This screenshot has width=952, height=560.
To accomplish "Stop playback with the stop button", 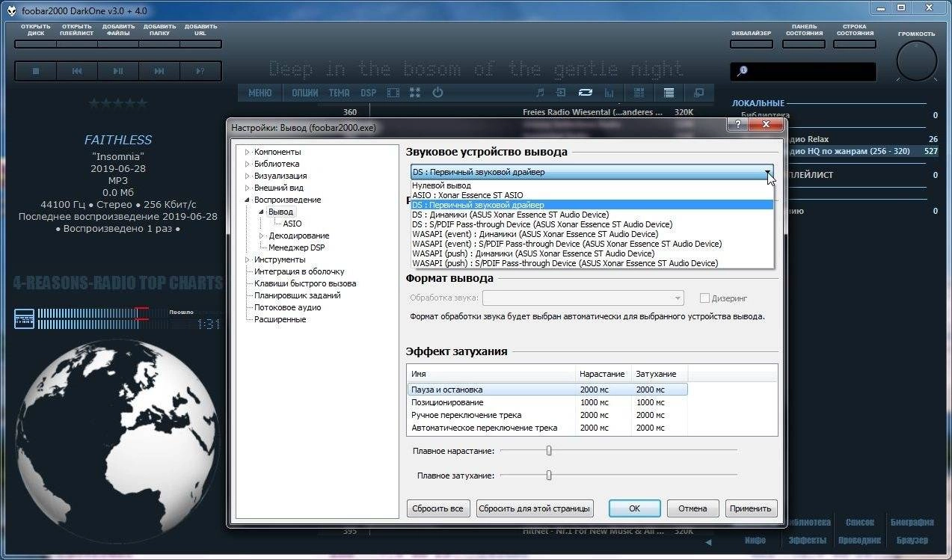I will [36, 71].
